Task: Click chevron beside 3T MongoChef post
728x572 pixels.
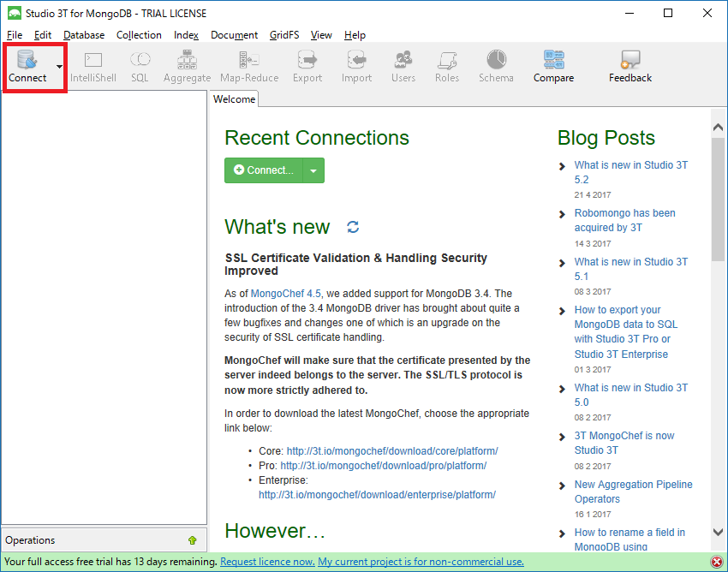Action: [562, 437]
